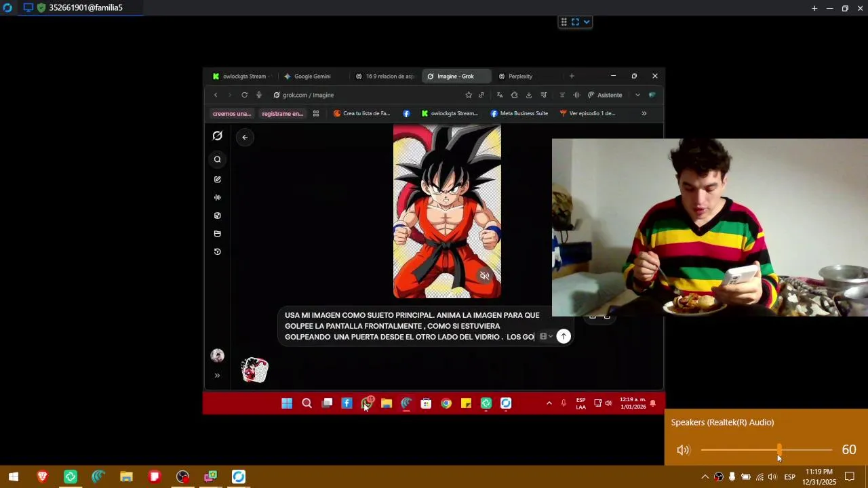
Task: Copy page link with the chain icon
Action: 481,95
